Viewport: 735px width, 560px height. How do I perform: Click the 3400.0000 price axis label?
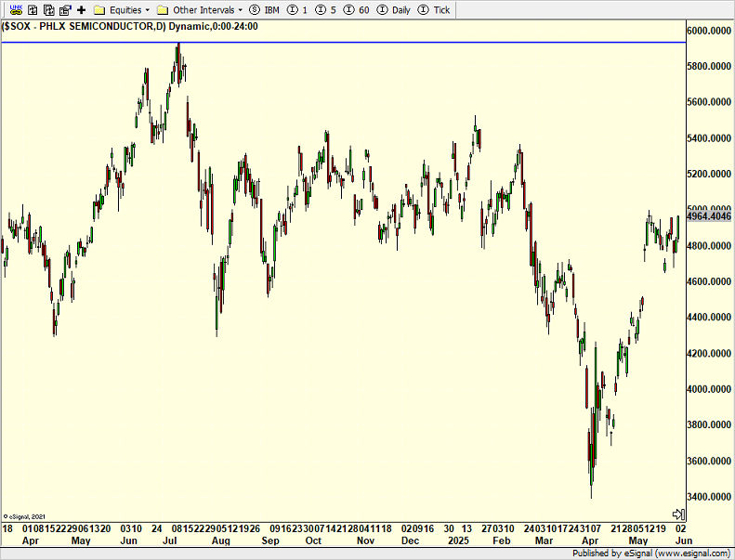click(709, 496)
